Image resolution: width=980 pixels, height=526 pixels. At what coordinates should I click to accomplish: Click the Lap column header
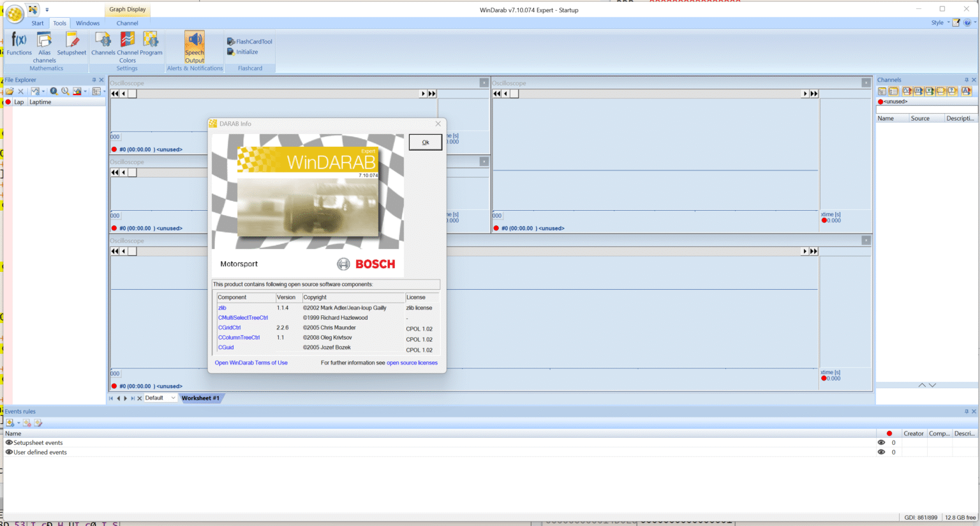[x=19, y=102]
